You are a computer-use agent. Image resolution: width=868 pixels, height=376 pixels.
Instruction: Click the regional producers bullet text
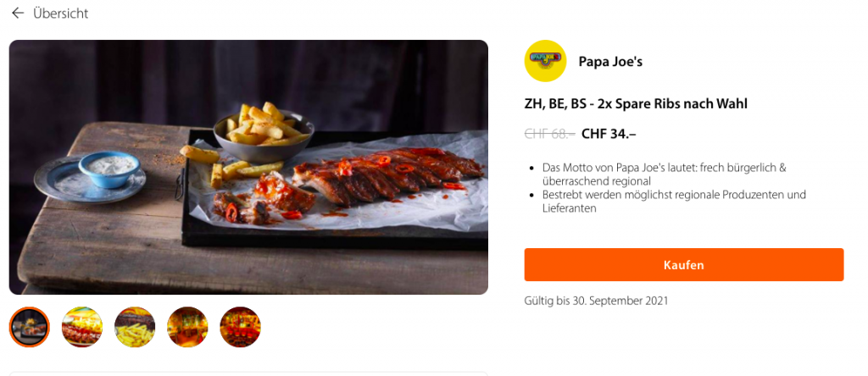coord(674,201)
